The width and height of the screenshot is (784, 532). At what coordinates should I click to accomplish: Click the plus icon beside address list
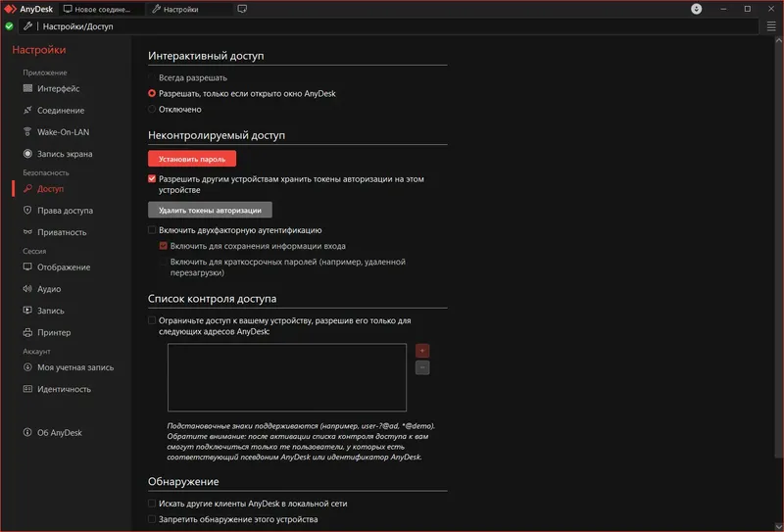(x=422, y=351)
